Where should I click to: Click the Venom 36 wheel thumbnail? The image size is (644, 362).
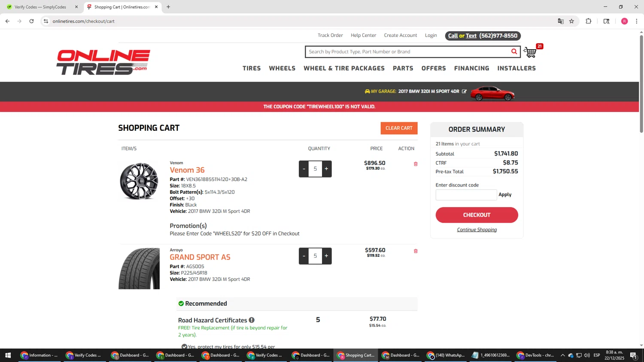pos(139,181)
